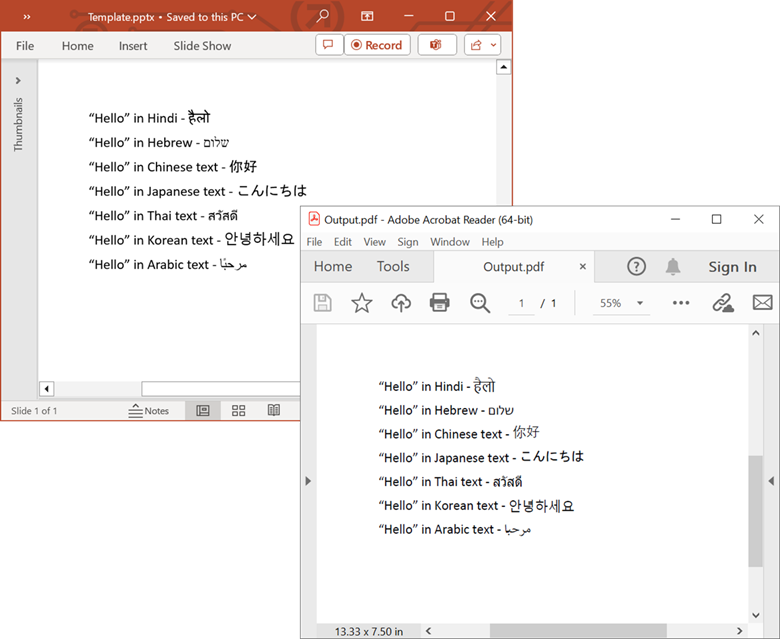
Task: Open the File menu in Acrobat Reader
Action: click(x=314, y=242)
